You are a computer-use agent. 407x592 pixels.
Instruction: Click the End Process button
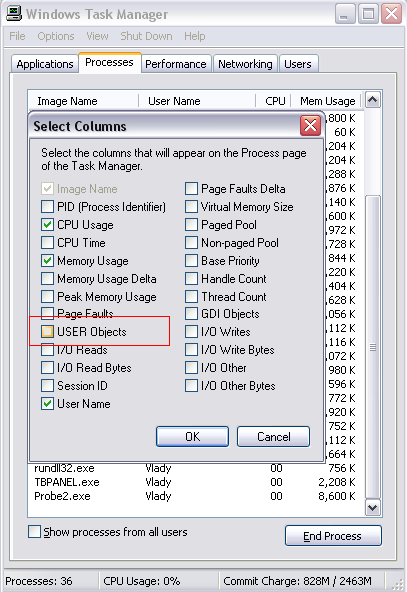pos(333,536)
